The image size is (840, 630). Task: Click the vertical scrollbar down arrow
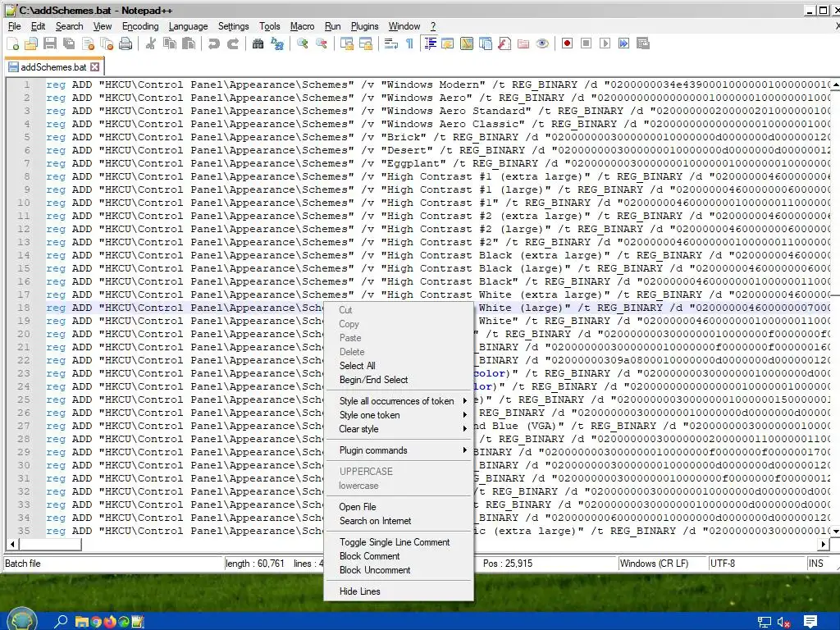point(835,531)
